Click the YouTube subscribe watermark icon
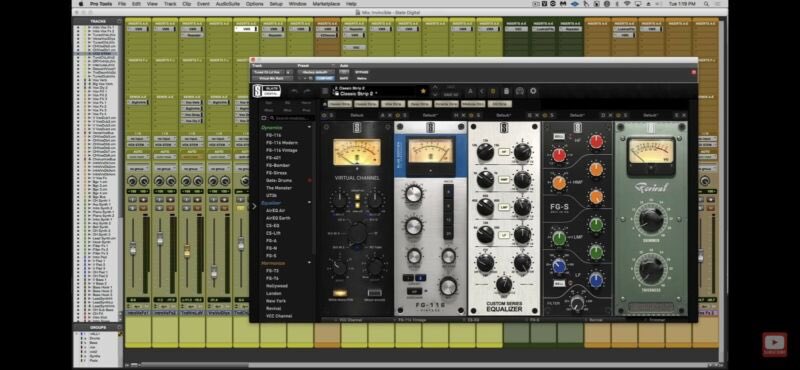This screenshot has height=370, width=800. pos(774,344)
